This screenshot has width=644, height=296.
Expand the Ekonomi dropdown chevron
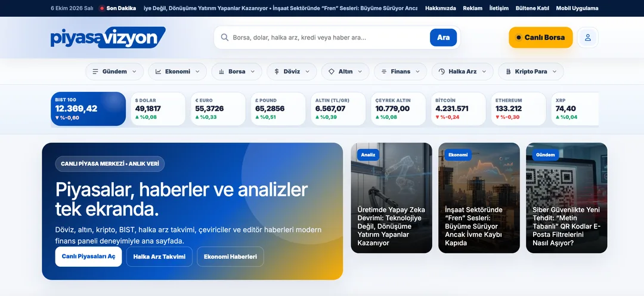click(197, 72)
